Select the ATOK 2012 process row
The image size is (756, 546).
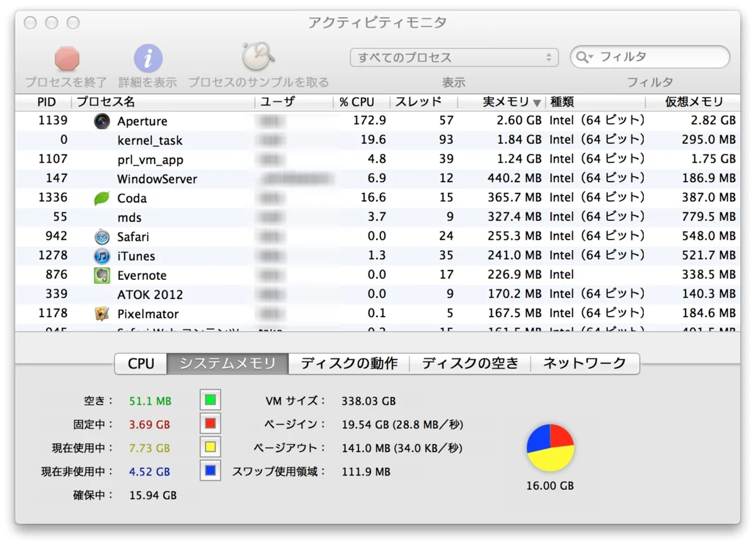(378, 294)
